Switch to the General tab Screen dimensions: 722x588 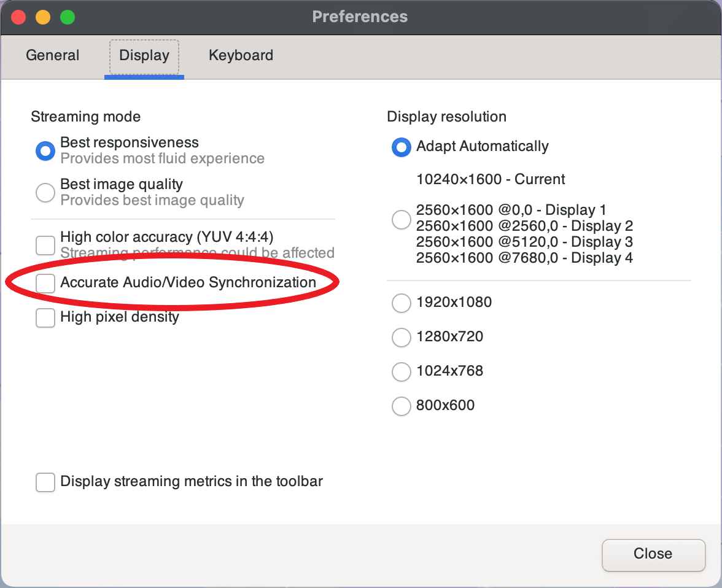point(52,55)
